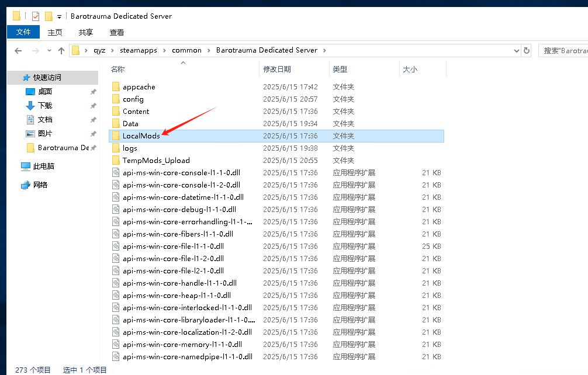This screenshot has width=588, height=375.
Task: Select file name api-ms-win-core-interlocked-l1-1-0.dll
Action: coord(187,308)
